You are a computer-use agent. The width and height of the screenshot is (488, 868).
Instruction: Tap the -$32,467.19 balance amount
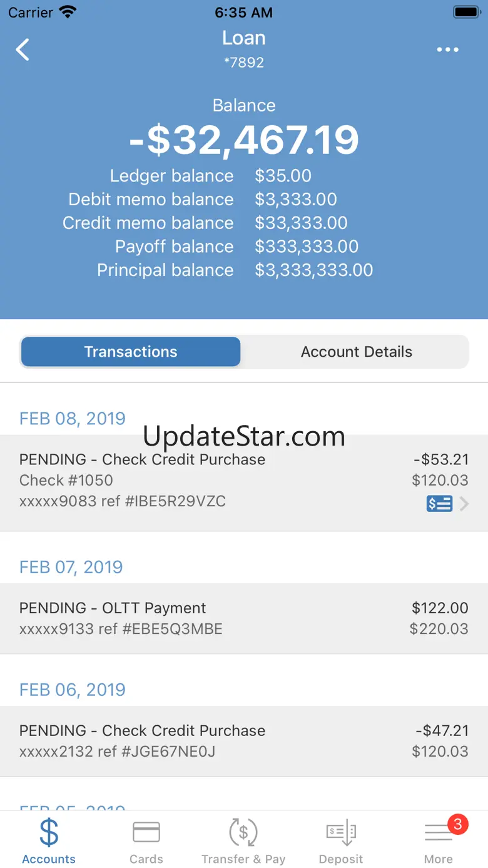click(x=244, y=140)
